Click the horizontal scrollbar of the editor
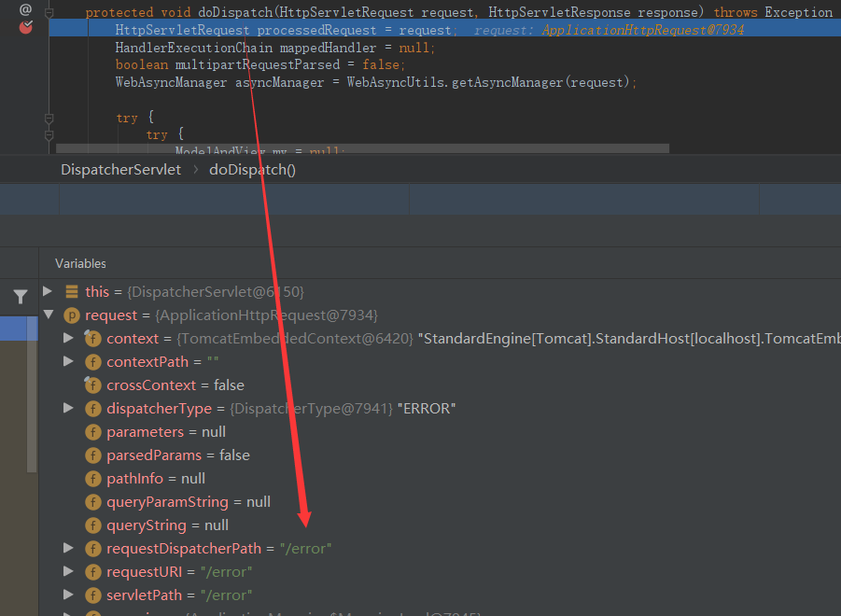The height and width of the screenshot is (616, 841). point(362,148)
